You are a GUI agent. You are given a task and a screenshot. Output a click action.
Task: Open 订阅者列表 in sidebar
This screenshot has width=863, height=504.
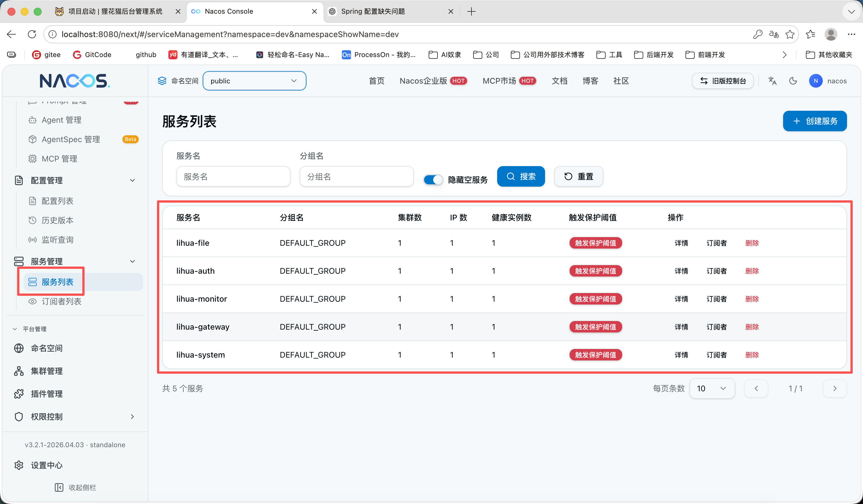pyautogui.click(x=55, y=301)
